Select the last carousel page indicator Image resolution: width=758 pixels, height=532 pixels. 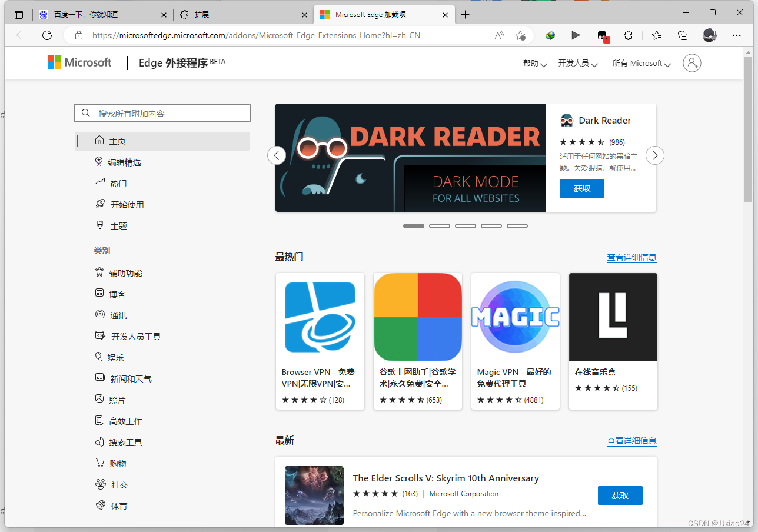pyautogui.click(x=517, y=226)
